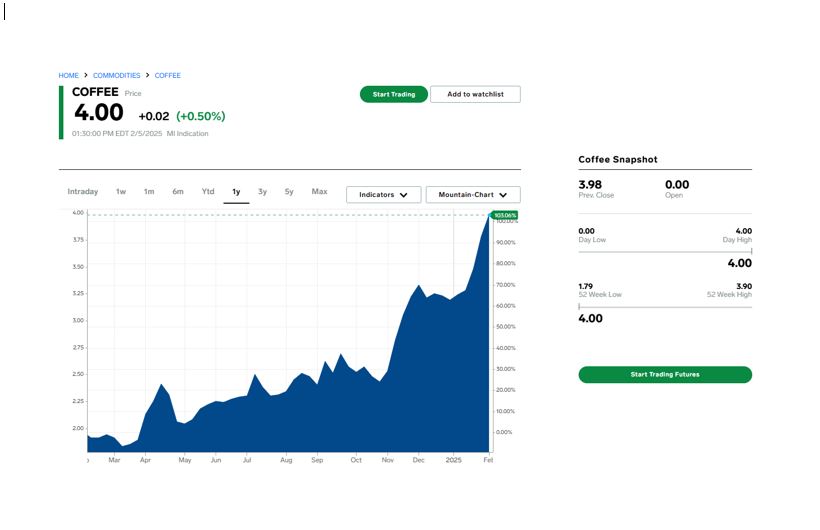820x530 pixels.
Task: Switch chart to 3y range
Action: coord(263,191)
